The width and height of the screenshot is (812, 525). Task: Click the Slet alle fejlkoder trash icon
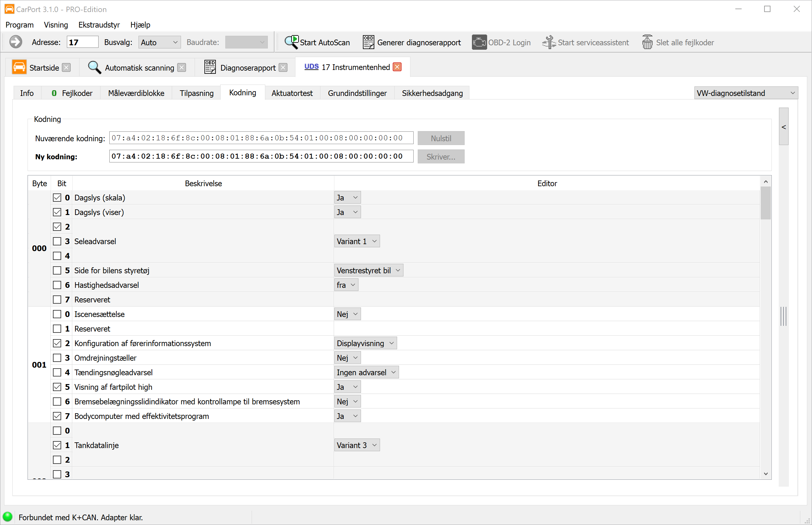point(647,42)
